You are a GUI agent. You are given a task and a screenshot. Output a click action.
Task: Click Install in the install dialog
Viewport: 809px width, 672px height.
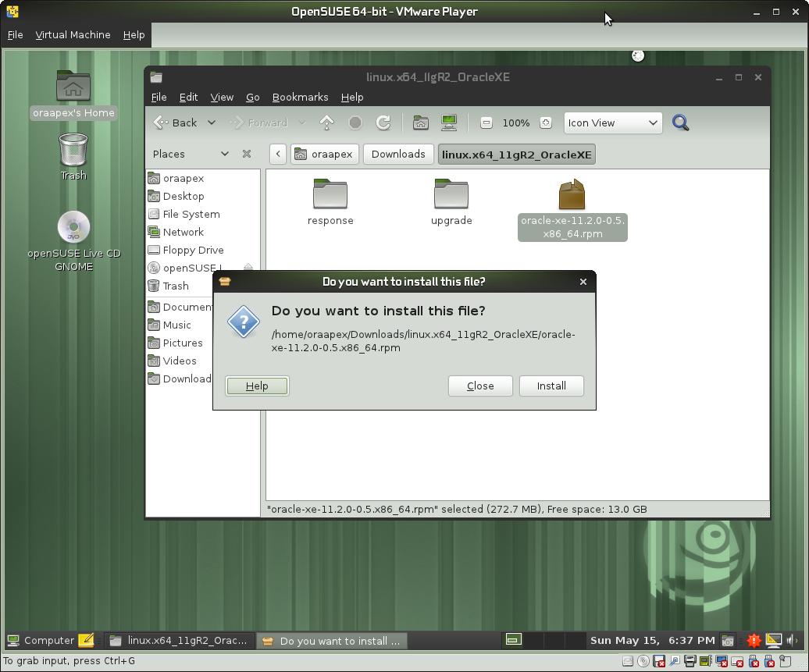tap(551, 386)
